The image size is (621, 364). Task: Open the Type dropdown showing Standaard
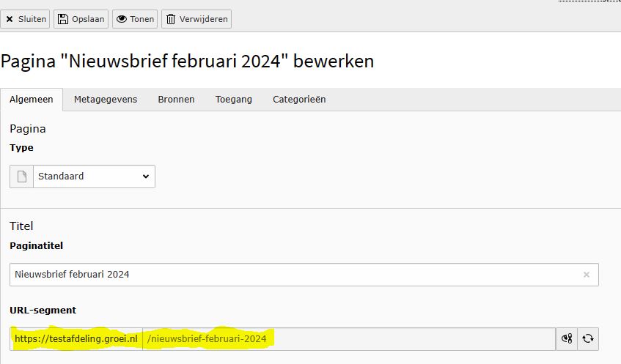[x=94, y=177]
